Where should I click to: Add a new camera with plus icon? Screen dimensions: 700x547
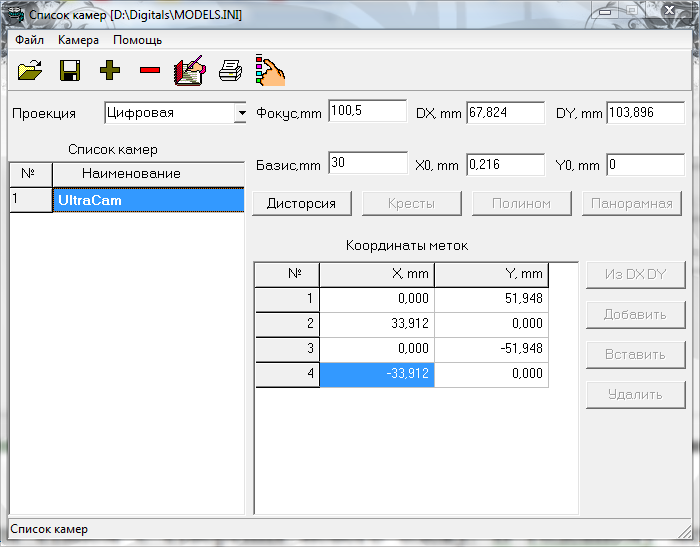pyautogui.click(x=110, y=70)
